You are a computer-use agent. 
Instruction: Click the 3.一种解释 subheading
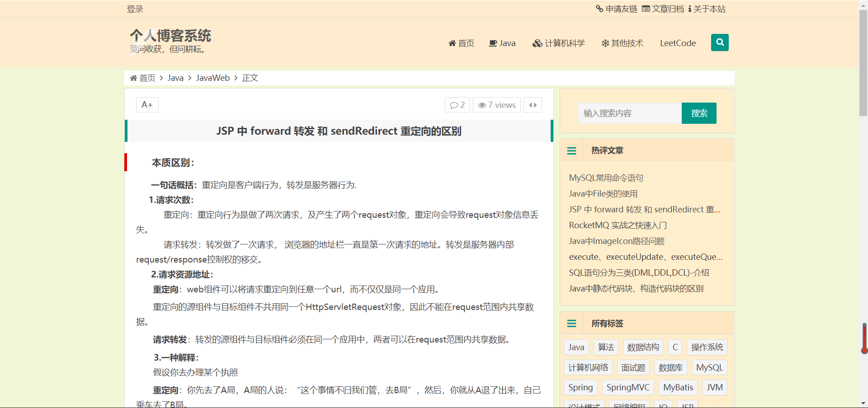click(176, 357)
